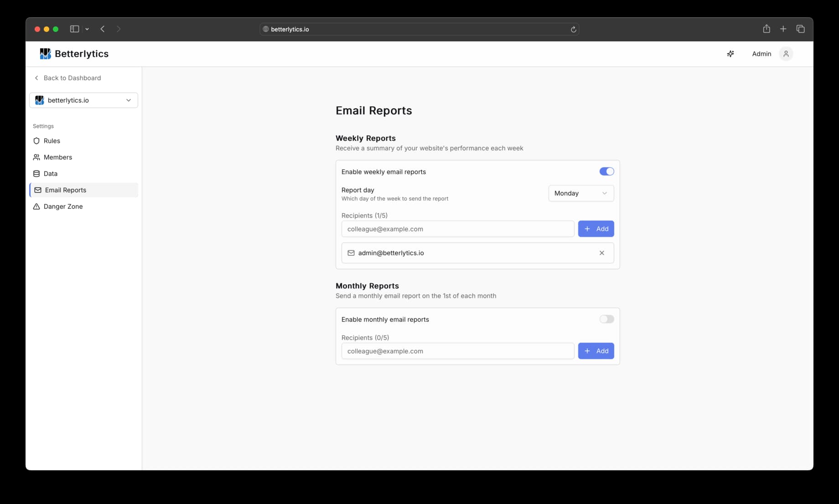The width and height of the screenshot is (839, 504).
Task: Enable monthly email reports
Action: pos(606,319)
